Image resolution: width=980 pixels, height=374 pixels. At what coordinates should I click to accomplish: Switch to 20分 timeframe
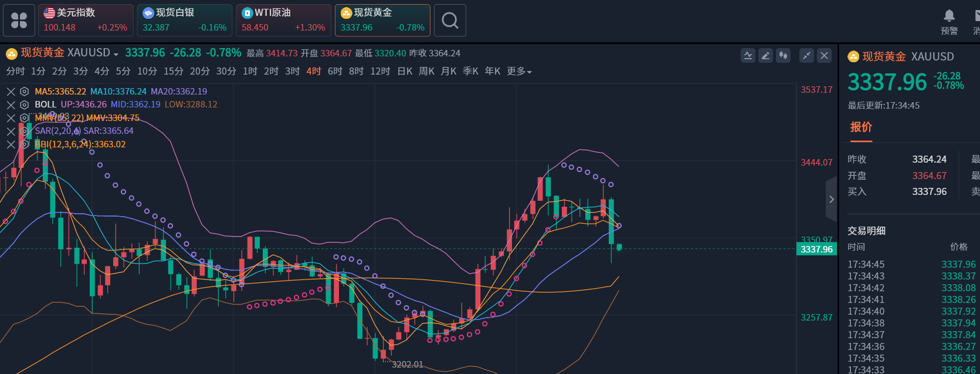click(x=199, y=71)
